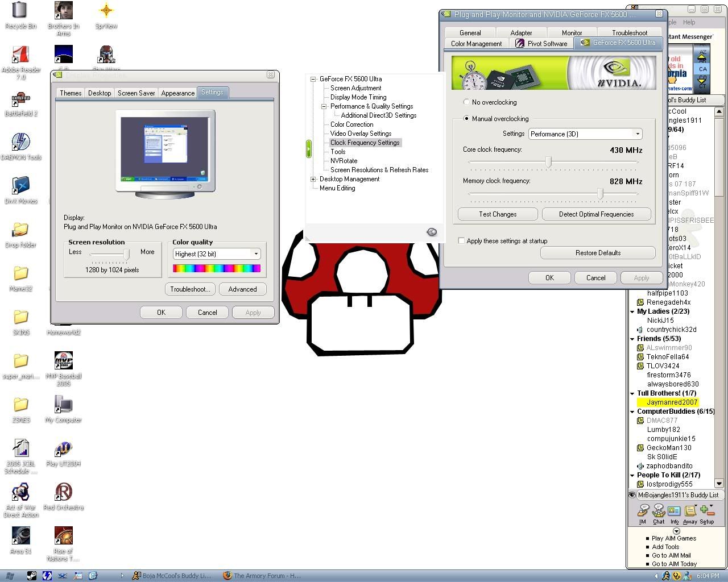
Task: Switch to the Screen Saver tab
Action: click(136, 93)
